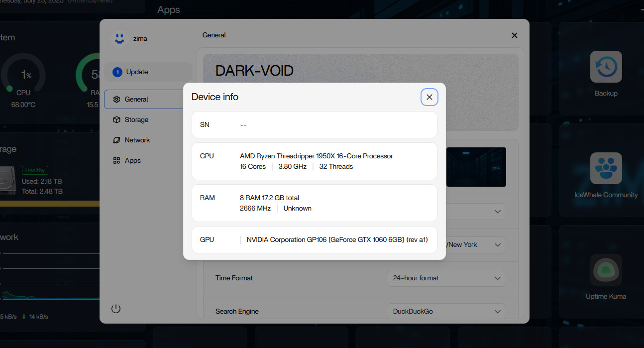Click the Healthy disk status badge

point(35,170)
